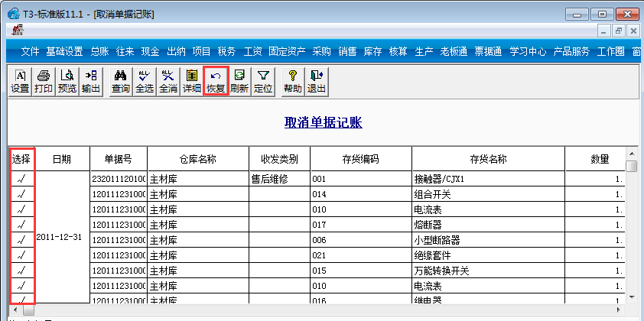Open the 预览 print preview tool
This screenshot has width=644, height=321.
pos(67,82)
